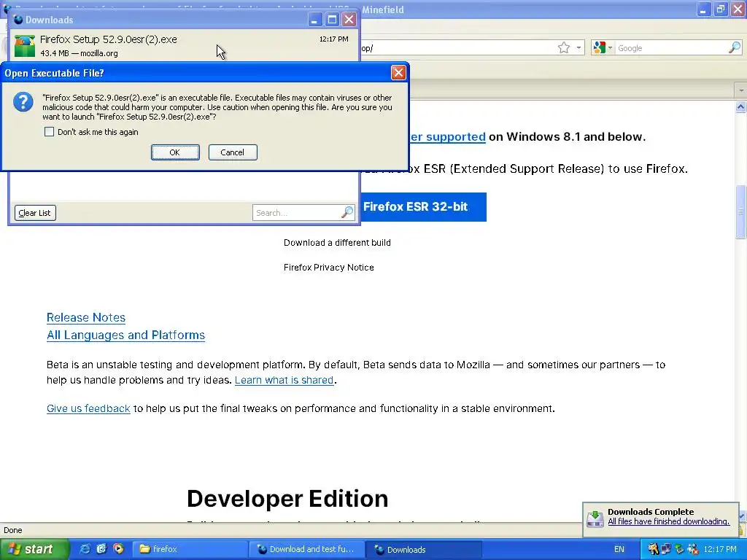Maximize the Downloads window
Screen dimensions: 747x560
tap(332, 20)
